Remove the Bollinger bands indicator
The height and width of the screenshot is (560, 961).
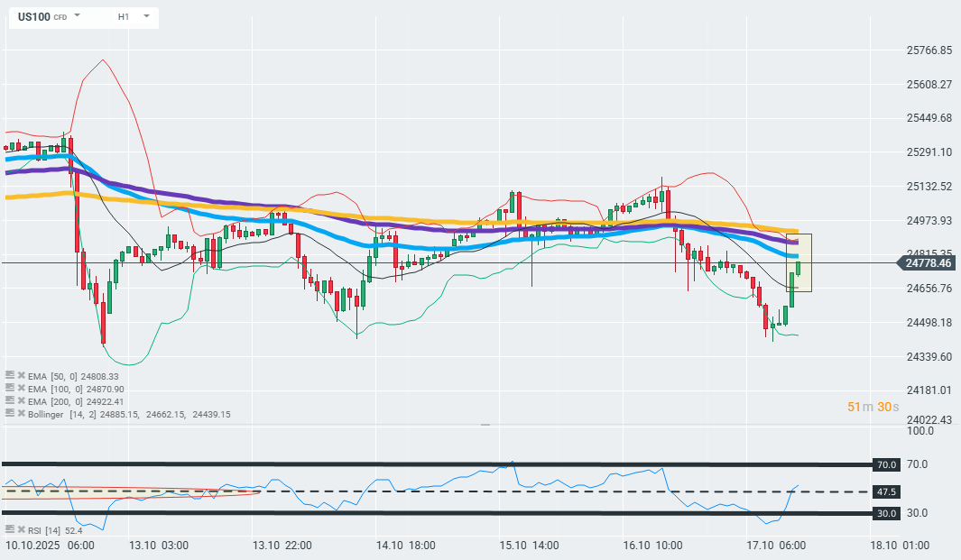tap(21, 413)
